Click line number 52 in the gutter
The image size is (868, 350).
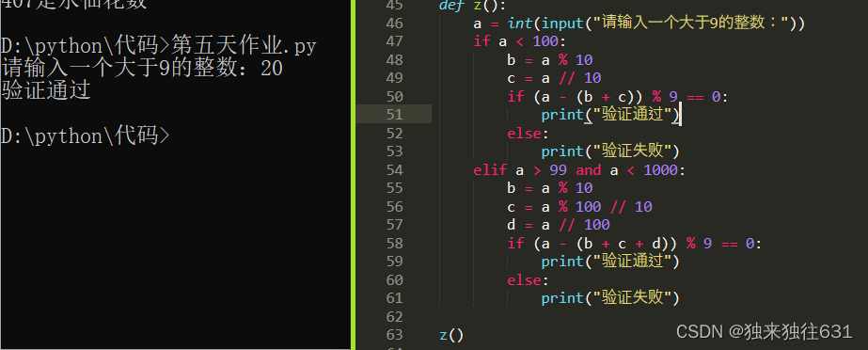(394, 134)
